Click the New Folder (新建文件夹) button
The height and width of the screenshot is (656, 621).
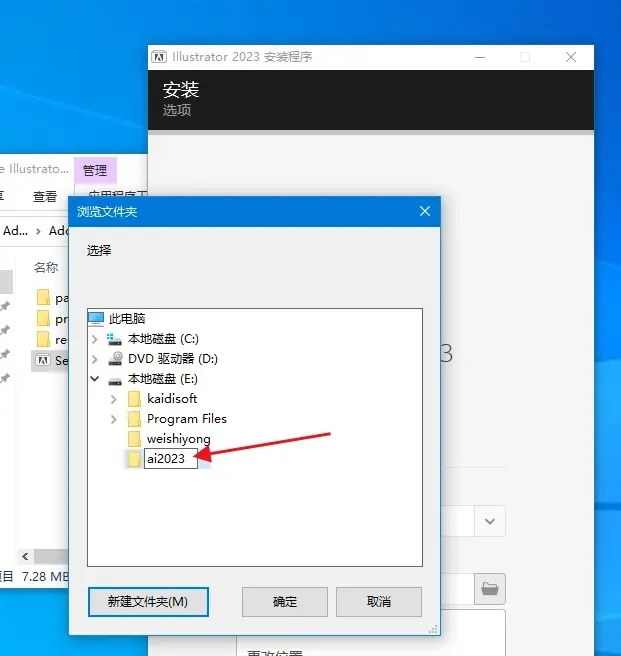pyautogui.click(x=148, y=602)
